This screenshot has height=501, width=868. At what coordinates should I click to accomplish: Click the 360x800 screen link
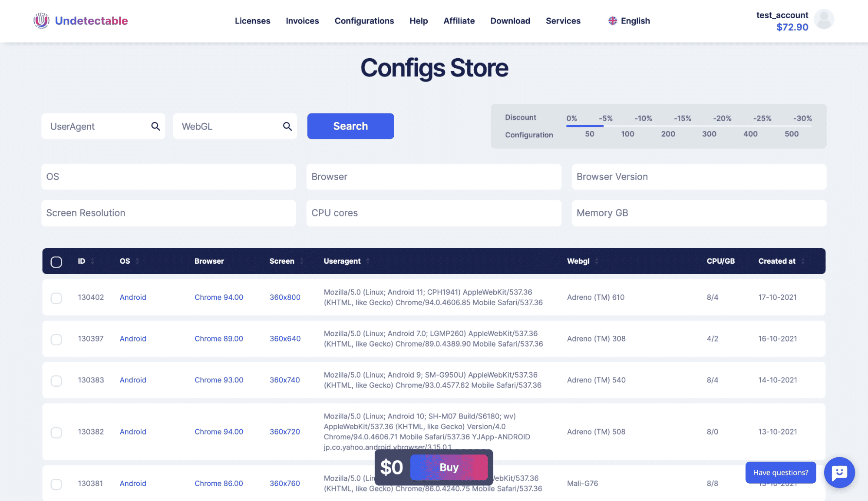285,297
